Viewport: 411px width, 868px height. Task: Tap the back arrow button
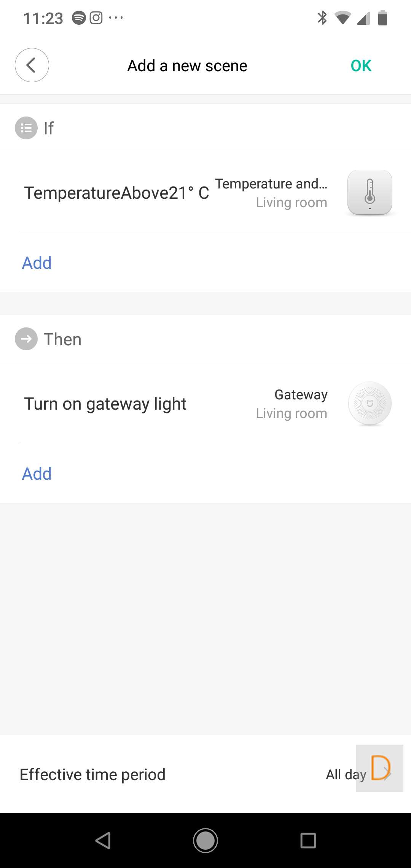click(x=32, y=65)
